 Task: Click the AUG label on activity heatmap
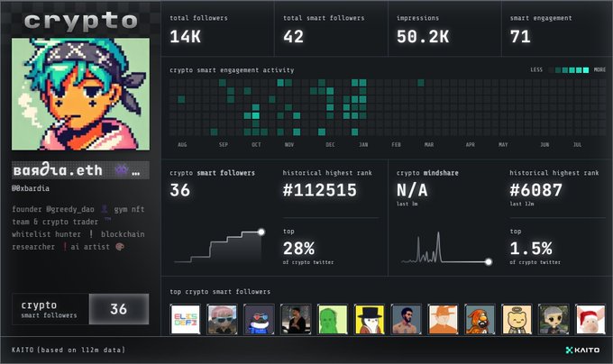point(182,145)
